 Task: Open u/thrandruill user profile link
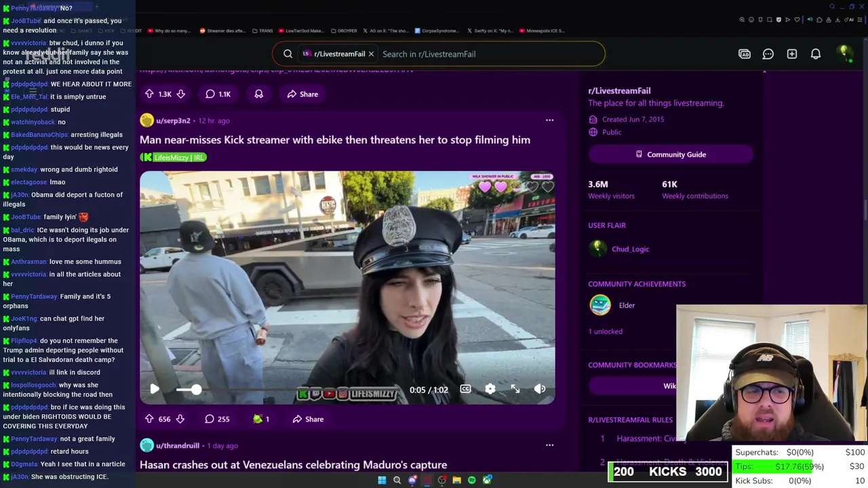click(178, 445)
